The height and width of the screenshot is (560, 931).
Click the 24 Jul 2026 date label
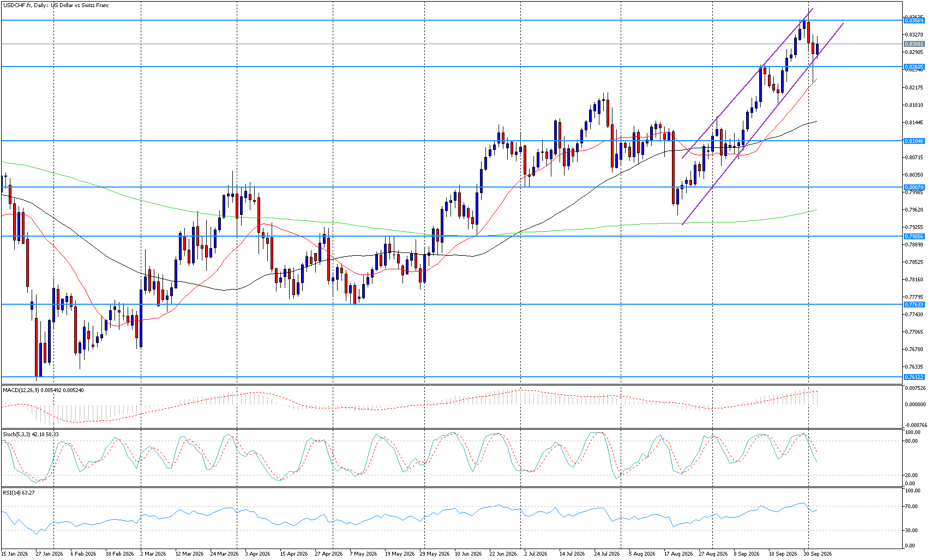[606, 553]
